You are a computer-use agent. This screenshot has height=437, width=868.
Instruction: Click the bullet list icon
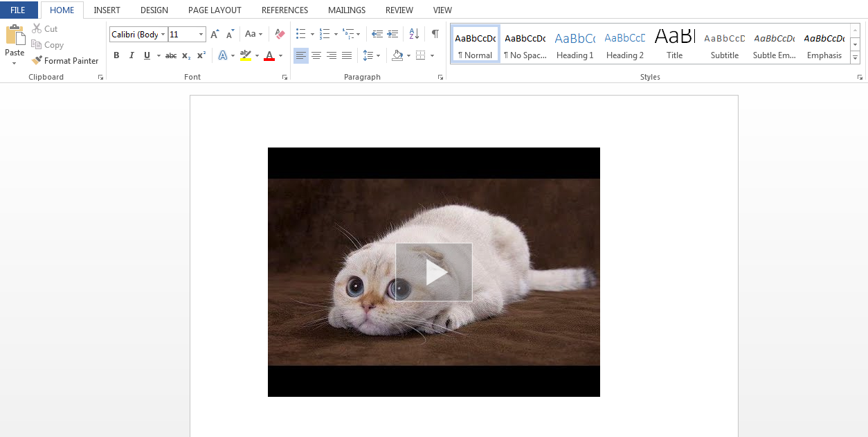coord(300,34)
